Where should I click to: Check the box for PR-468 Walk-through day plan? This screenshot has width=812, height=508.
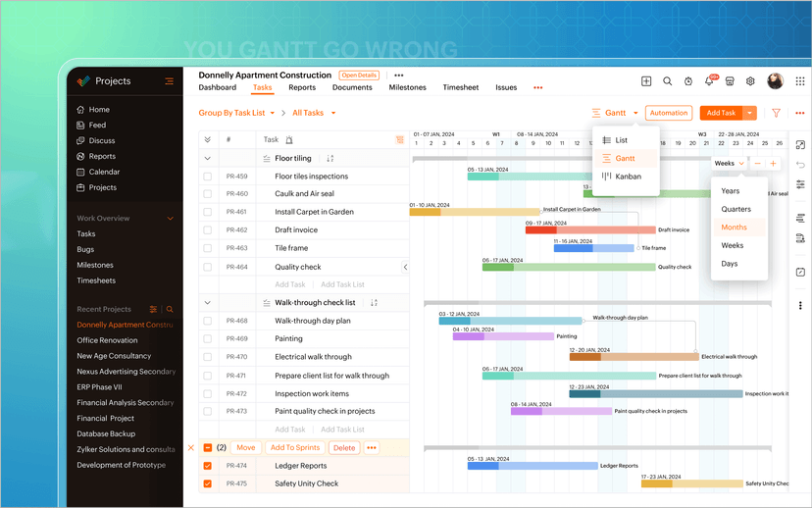click(x=208, y=321)
